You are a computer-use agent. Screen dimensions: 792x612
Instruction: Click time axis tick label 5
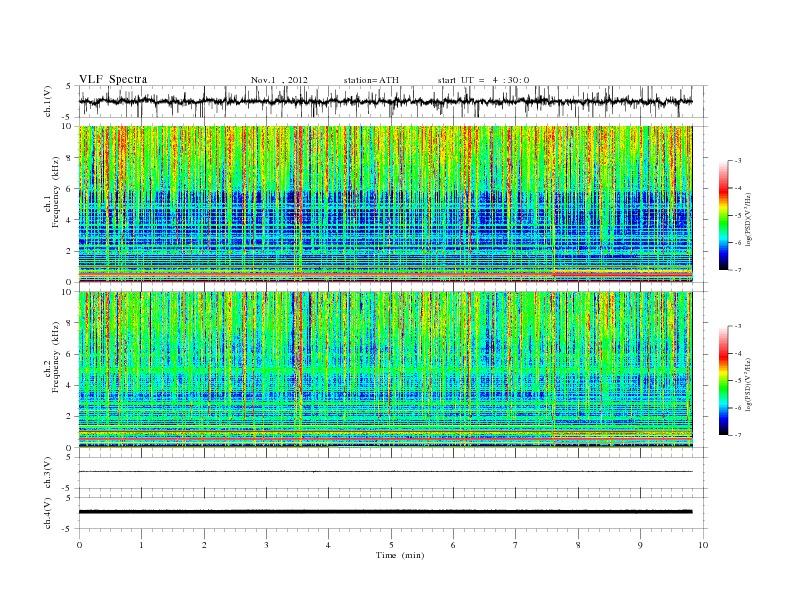[391, 545]
